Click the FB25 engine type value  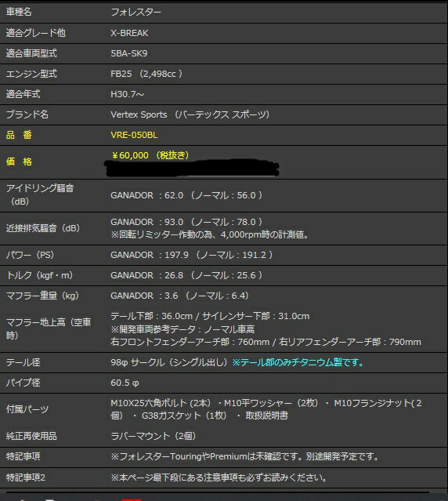(146, 74)
